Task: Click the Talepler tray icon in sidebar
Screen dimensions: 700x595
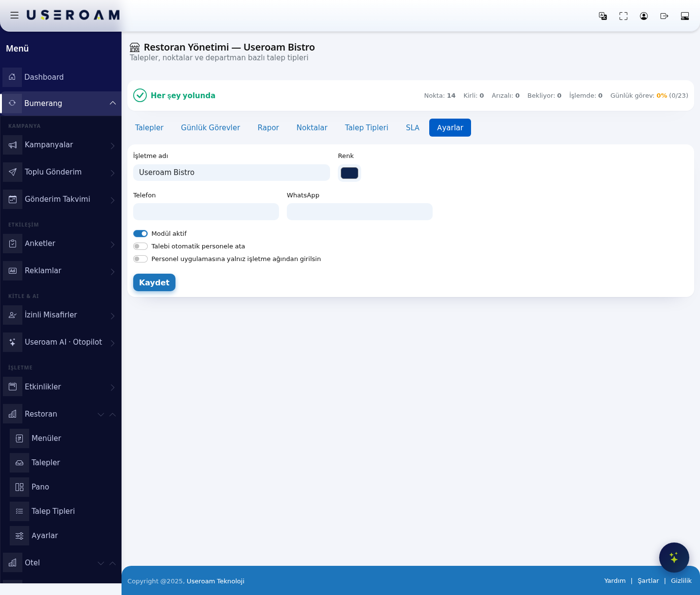Action: point(19,463)
